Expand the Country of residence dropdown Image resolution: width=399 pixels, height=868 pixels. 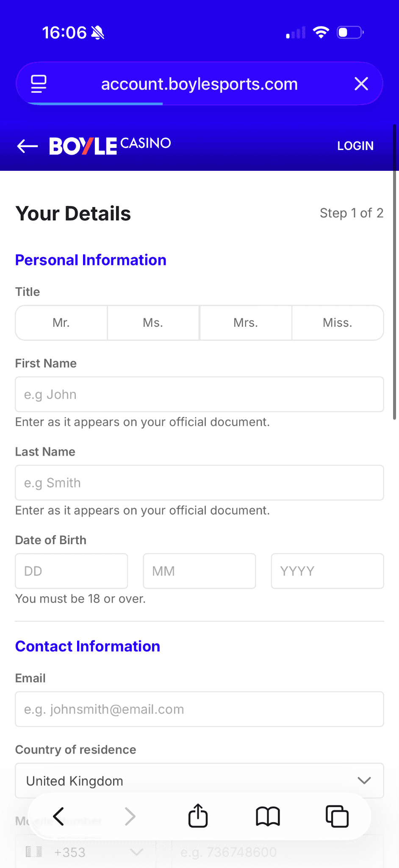[x=199, y=781]
